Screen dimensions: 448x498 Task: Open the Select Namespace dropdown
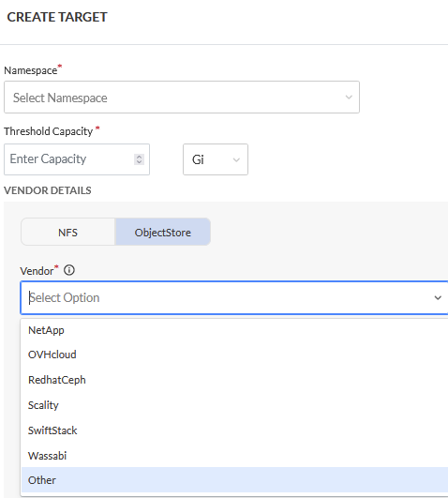click(x=182, y=98)
